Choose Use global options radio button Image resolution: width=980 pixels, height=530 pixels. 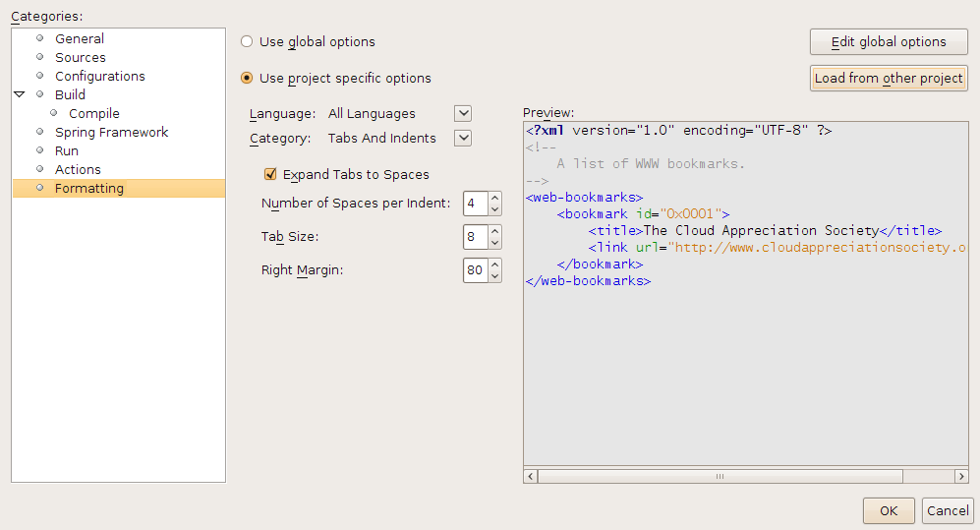point(247,41)
